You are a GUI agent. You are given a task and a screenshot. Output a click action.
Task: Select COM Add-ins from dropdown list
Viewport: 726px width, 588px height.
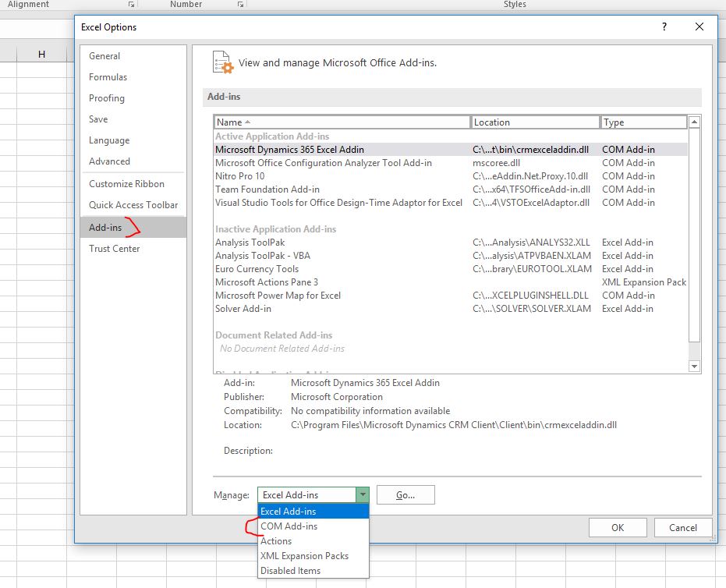[x=289, y=526]
